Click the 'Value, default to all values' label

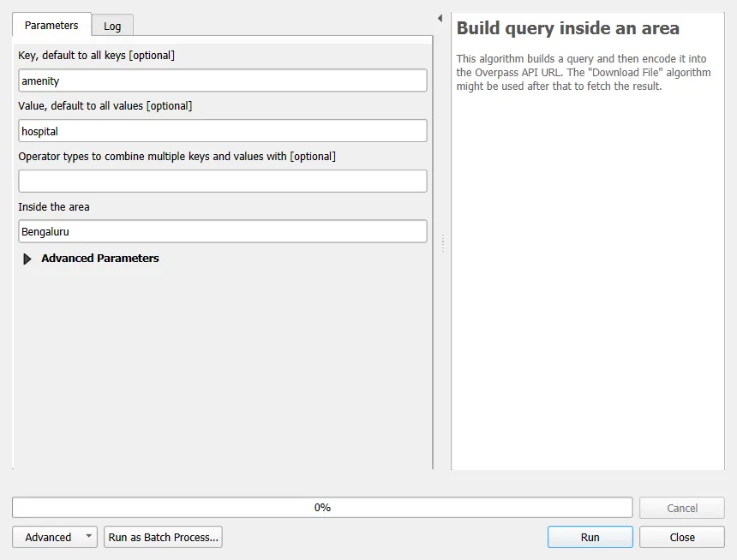(x=105, y=105)
